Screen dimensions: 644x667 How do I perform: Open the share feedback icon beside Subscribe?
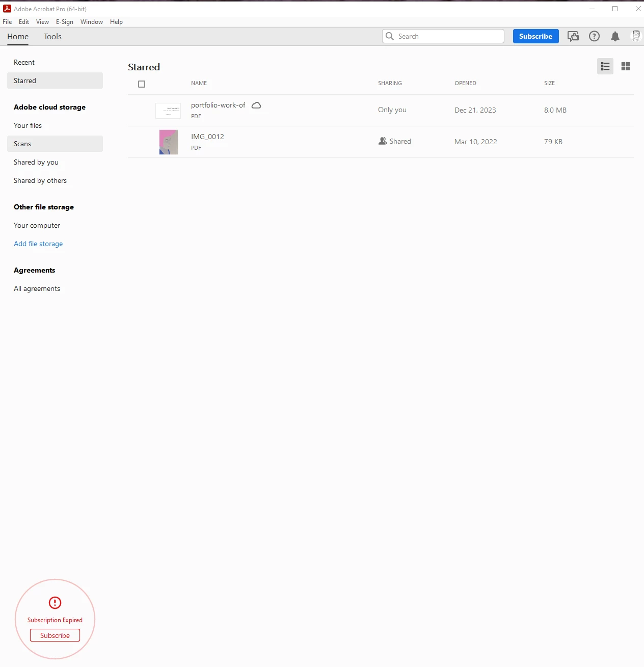[x=573, y=36]
